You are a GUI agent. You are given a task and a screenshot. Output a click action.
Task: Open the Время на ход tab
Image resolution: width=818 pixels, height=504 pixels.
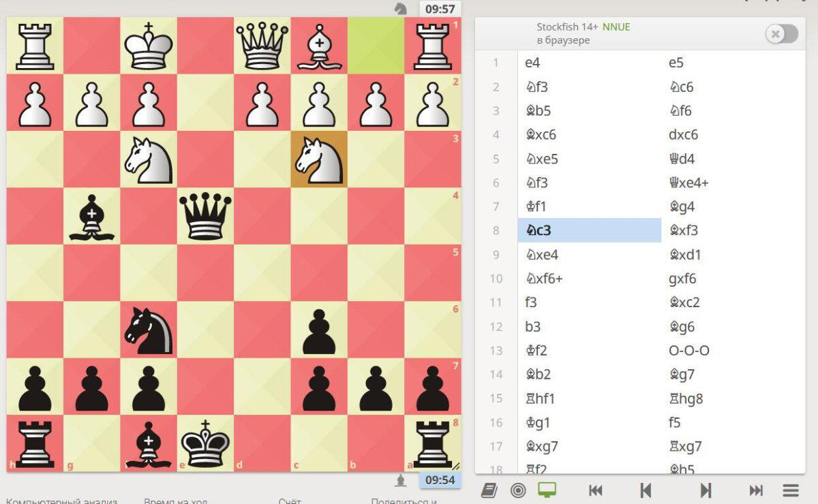175,501
